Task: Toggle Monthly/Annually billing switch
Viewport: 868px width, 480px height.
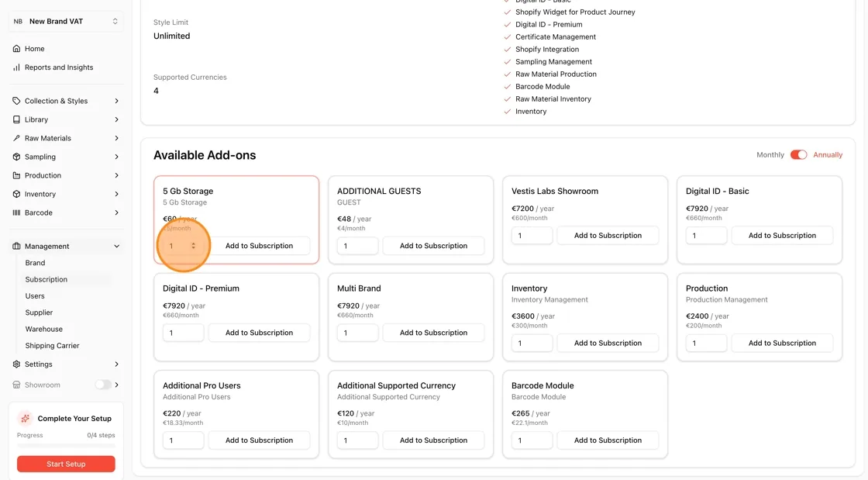Action: 798,155
